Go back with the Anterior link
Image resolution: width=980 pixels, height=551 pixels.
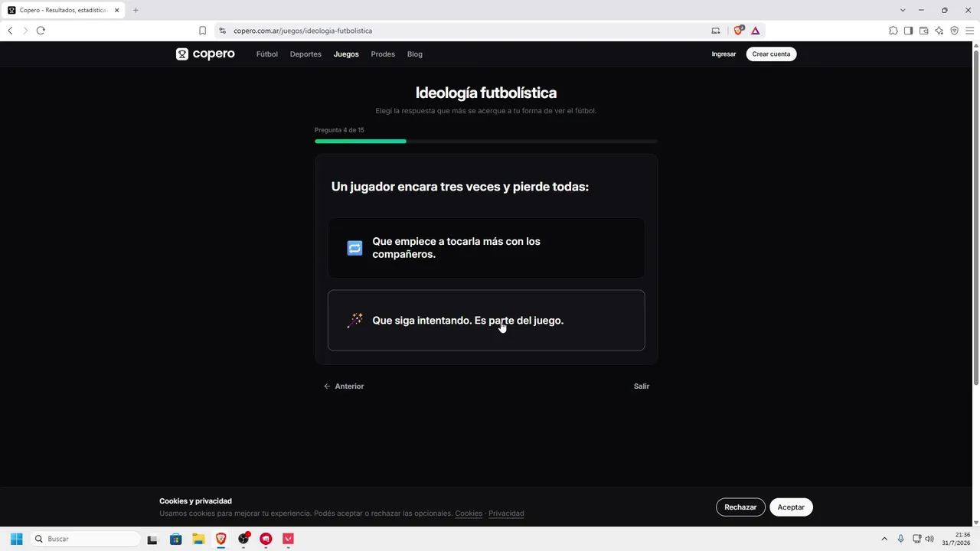[x=344, y=386]
